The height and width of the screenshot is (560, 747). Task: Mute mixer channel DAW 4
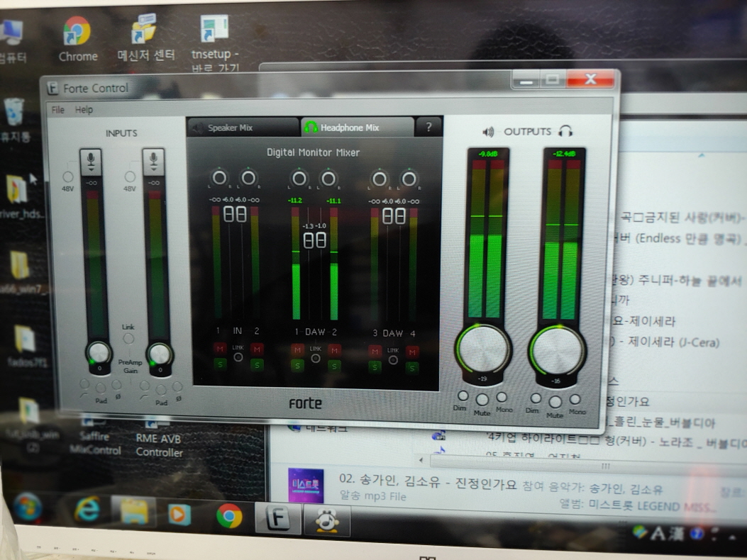[412, 352]
